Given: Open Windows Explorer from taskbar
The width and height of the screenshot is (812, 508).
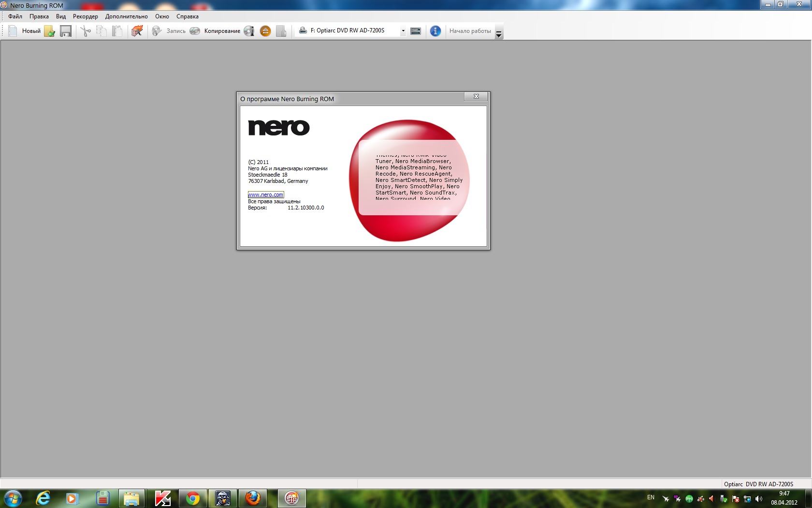Looking at the screenshot, I should click(x=131, y=498).
